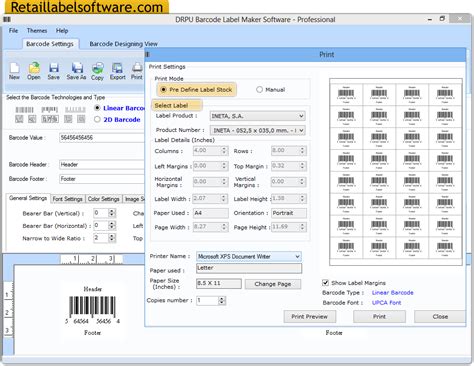Select the 2D Barcode radio button

click(97, 119)
